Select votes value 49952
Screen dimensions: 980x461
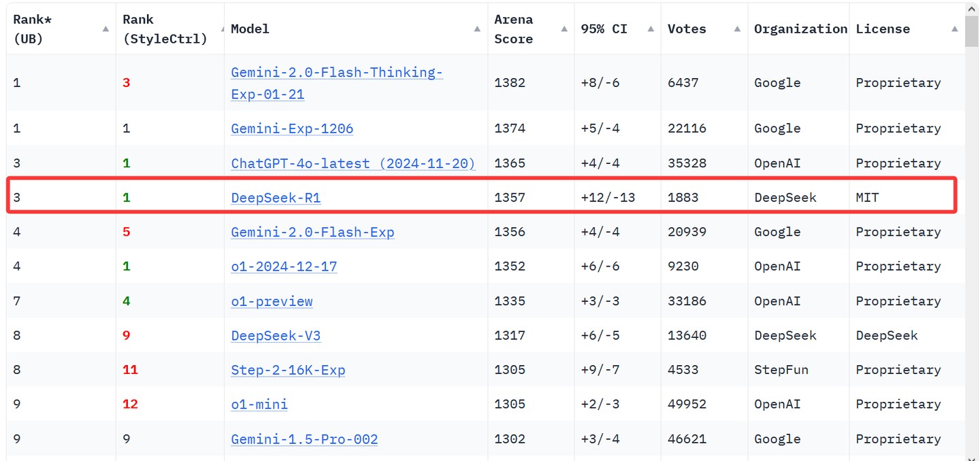coord(687,405)
